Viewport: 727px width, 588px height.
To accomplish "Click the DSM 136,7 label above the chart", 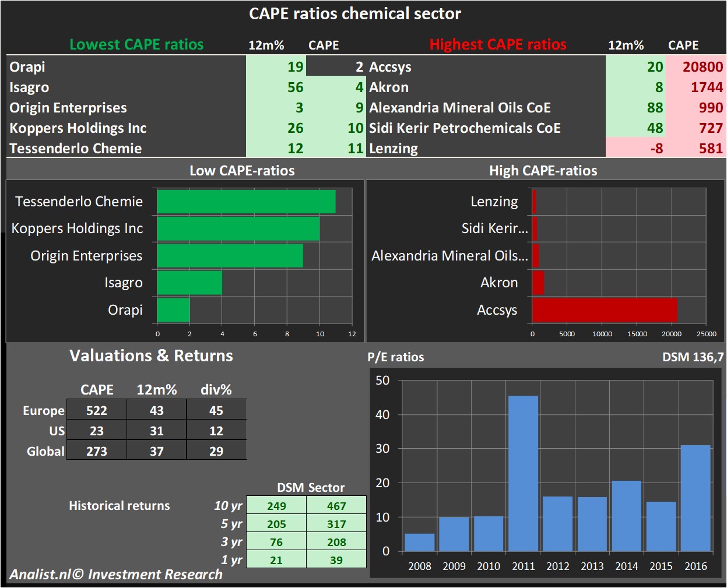I will pyautogui.click(x=693, y=357).
